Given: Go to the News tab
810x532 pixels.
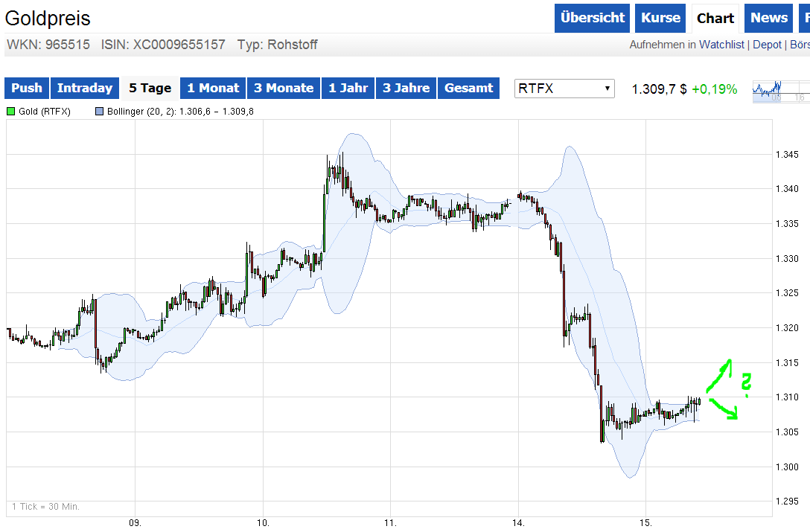Looking at the screenshot, I should click(x=769, y=18).
